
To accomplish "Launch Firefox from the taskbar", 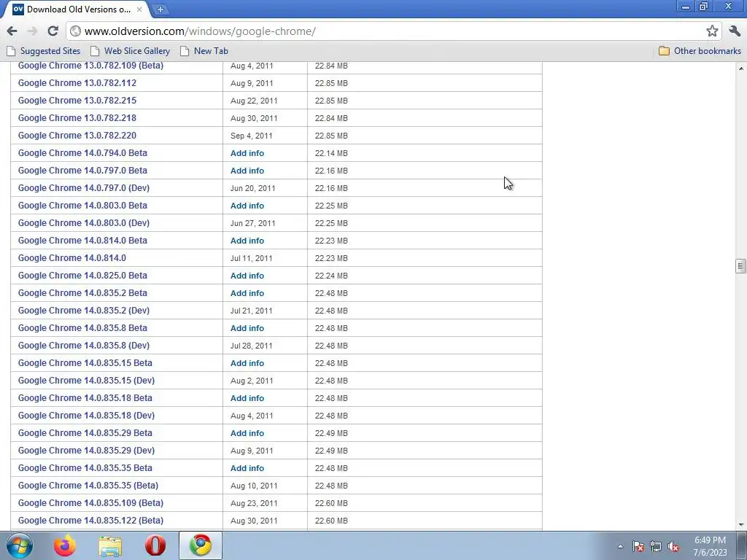I will [65, 545].
